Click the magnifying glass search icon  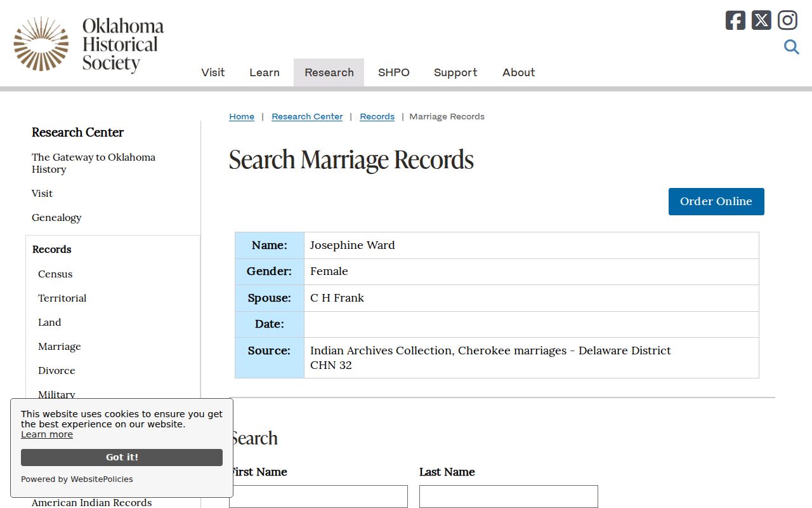click(791, 47)
